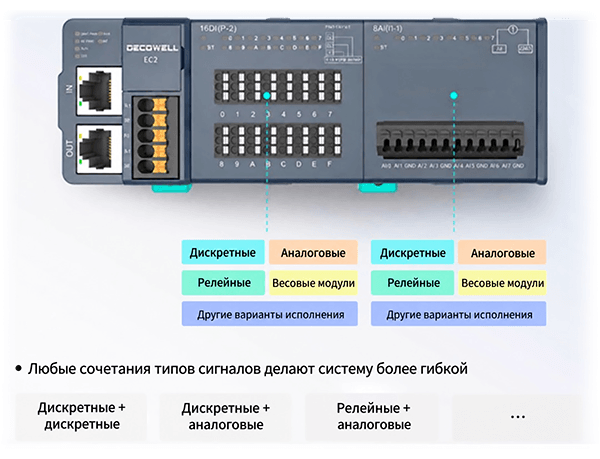Click the wiring diagram icon on 16DI module
This screenshot has height=459, width=600.
(342, 45)
